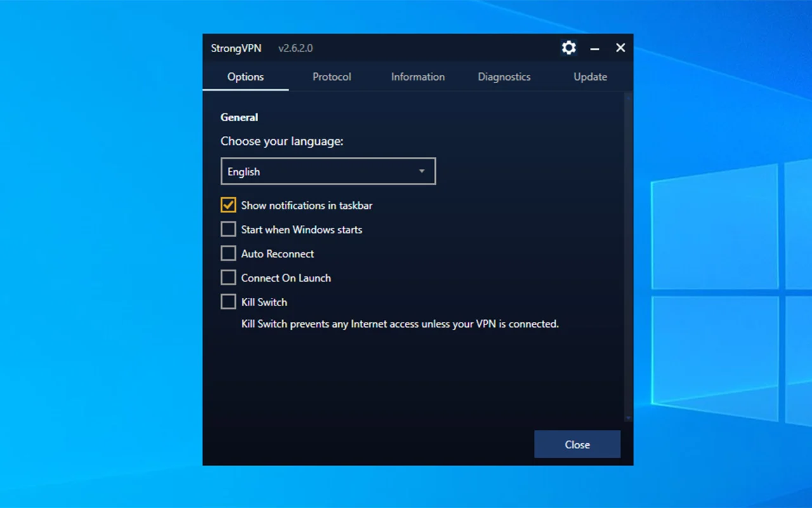Click the Kill Switch description text

coord(400,324)
